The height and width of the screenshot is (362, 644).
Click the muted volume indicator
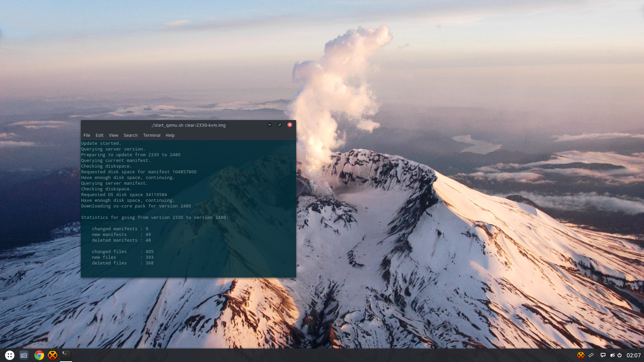tap(612, 355)
